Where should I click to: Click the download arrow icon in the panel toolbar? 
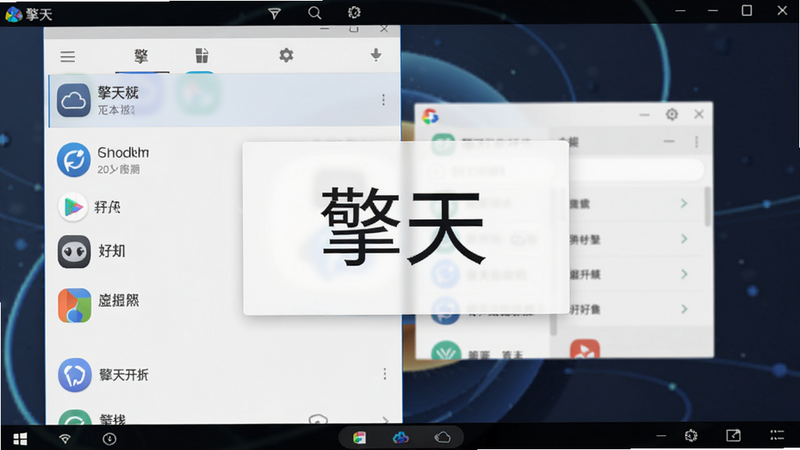[376, 55]
